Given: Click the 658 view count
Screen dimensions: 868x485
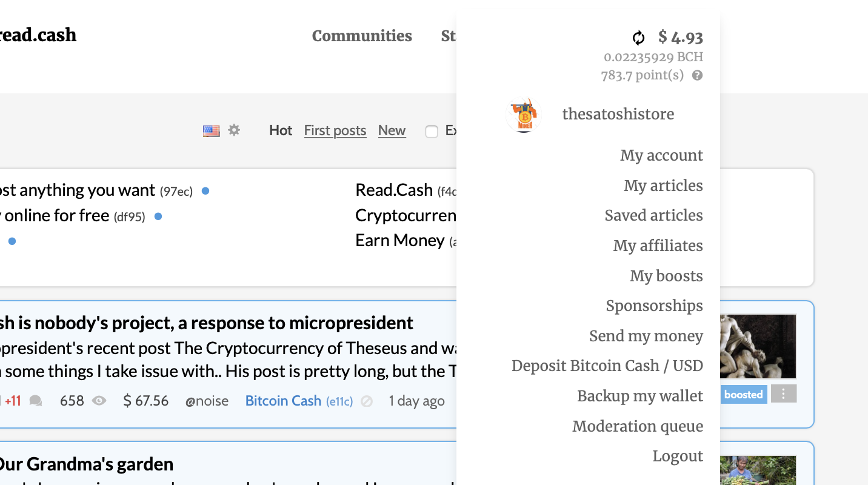Looking at the screenshot, I should pos(72,401).
